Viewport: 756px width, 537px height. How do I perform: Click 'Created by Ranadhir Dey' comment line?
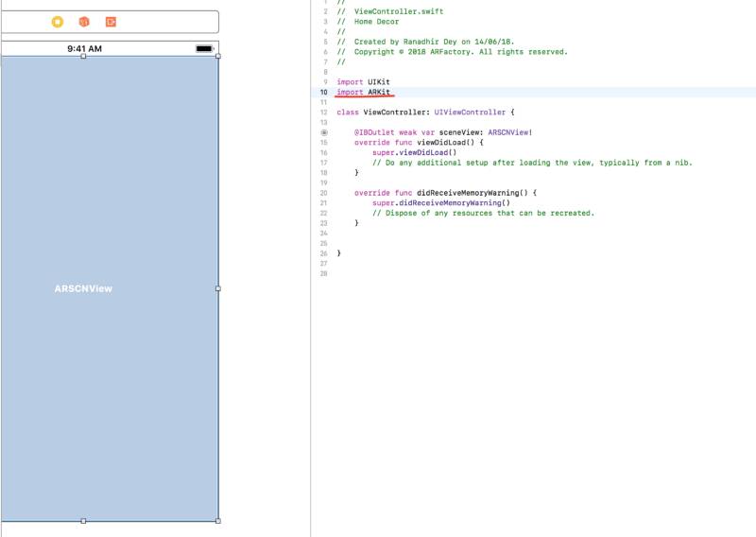[x=425, y=42]
